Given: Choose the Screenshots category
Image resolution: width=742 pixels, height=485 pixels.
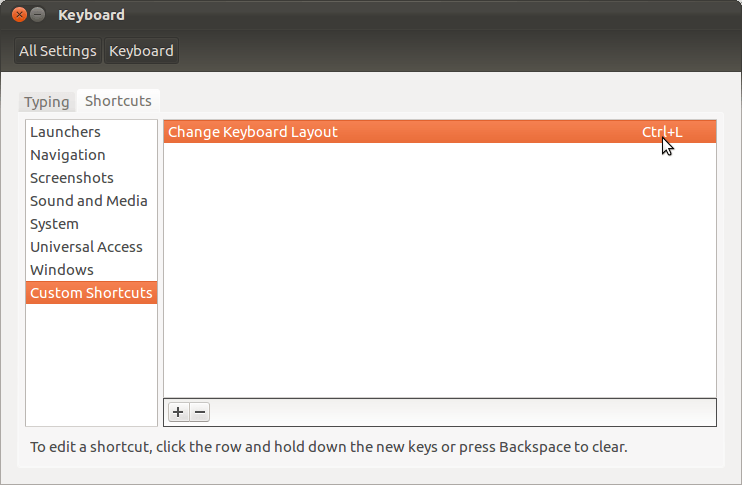Looking at the screenshot, I should (x=72, y=178).
